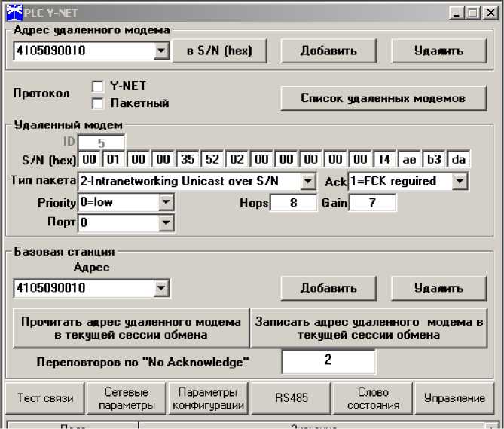This screenshot has width=504, height=429.
Task: Click the S/N hex byte field '01'
Action: click(114, 159)
